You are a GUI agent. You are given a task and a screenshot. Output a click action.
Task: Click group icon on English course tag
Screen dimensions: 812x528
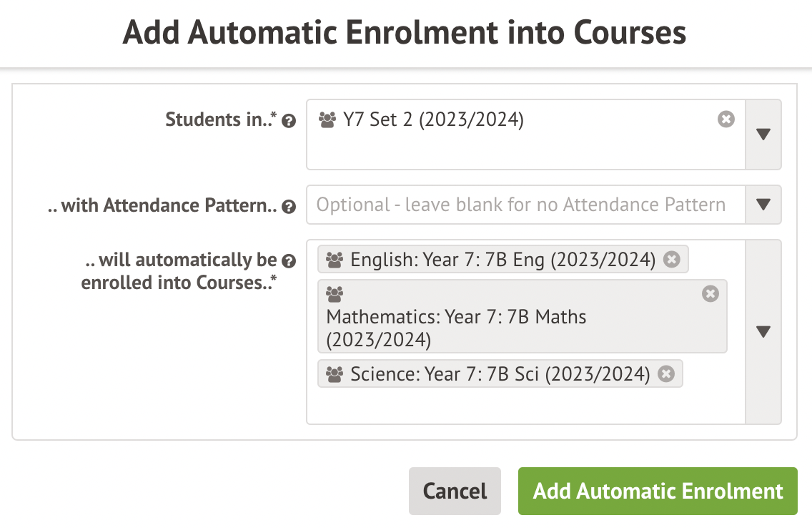click(334, 259)
